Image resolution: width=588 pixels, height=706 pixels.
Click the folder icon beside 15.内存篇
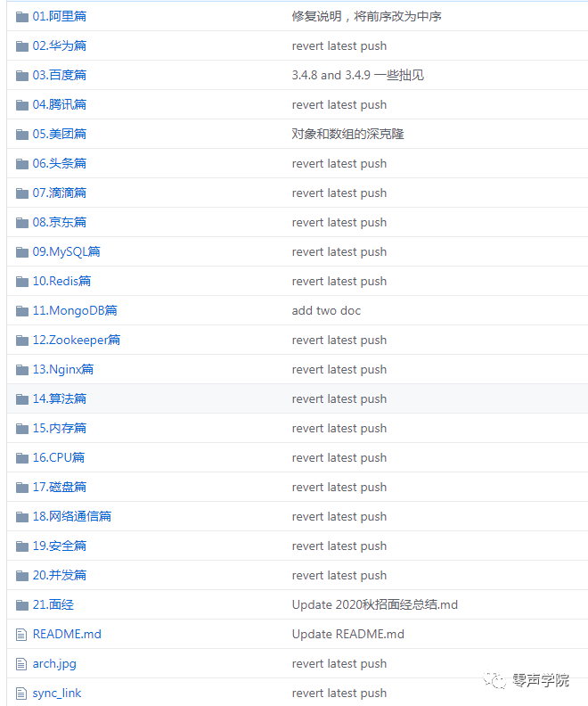coord(22,429)
